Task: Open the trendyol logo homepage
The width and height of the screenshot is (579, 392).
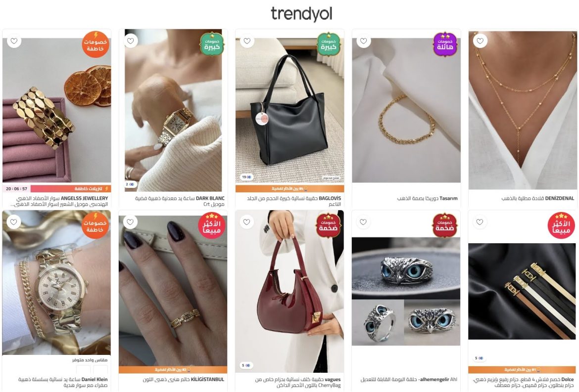Action: click(301, 14)
